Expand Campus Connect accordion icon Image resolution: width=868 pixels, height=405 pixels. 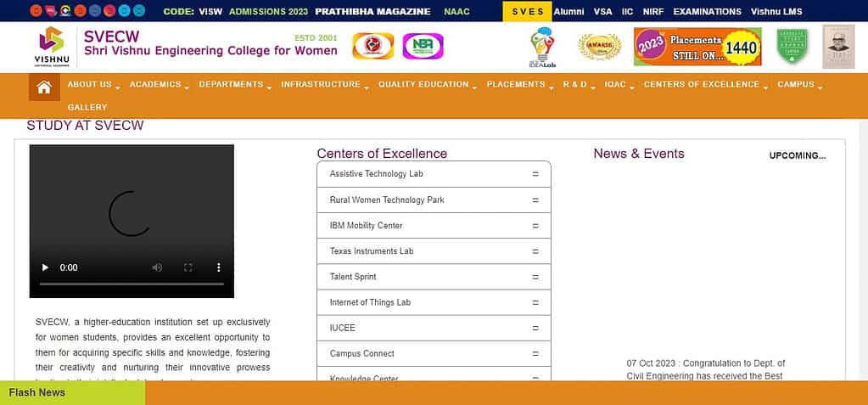pos(535,353)
